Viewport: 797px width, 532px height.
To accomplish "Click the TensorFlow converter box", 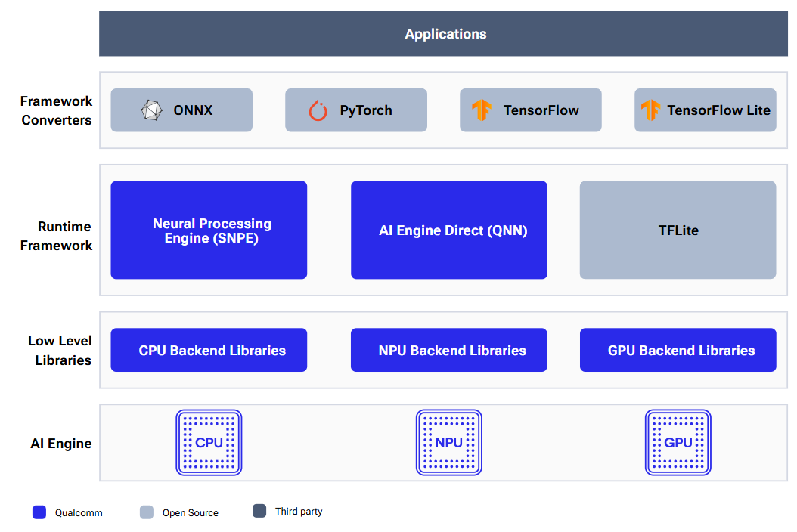I will 531,110.
